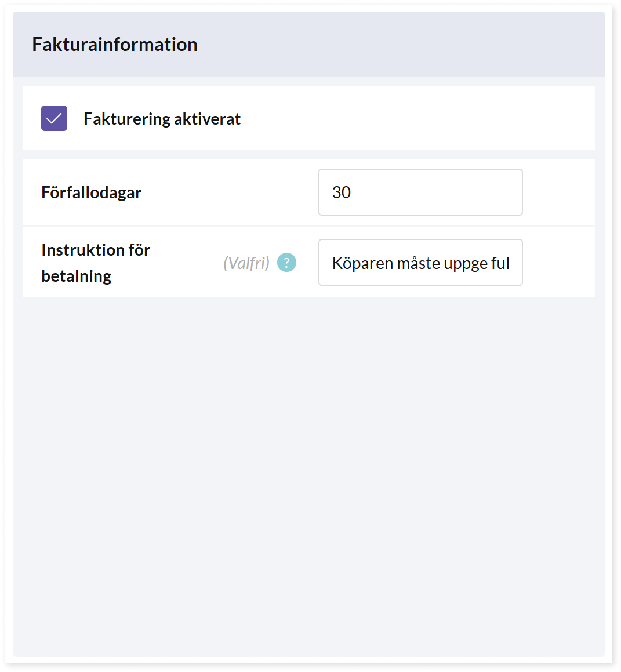Focus the Instruktion för betalning text field
Viewport: 621px width, 672px height.
[420, 262]
